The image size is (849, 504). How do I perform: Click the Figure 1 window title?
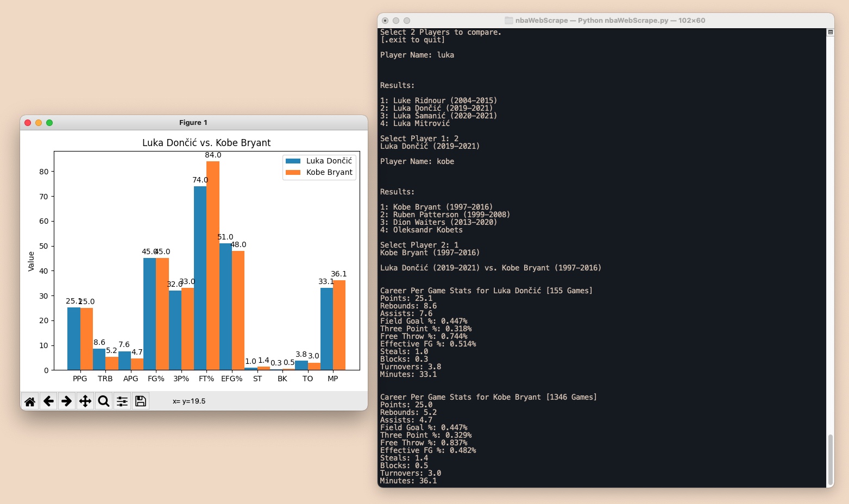pyautogui.click(x=193, y=123)
